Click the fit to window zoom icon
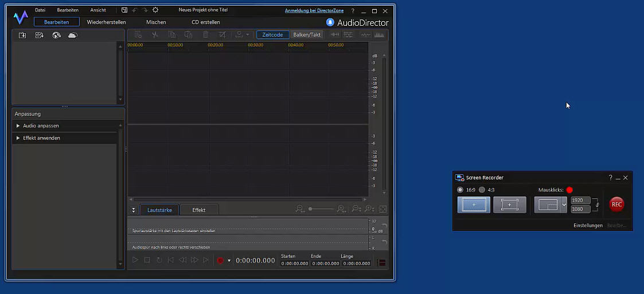644x294 pixels. tap(383, 209)
